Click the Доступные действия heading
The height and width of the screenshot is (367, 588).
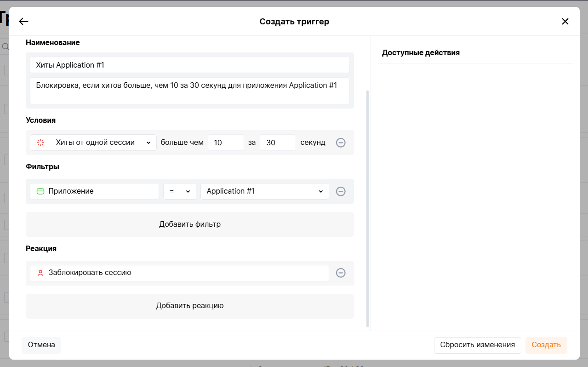click(x=421, y=52)
